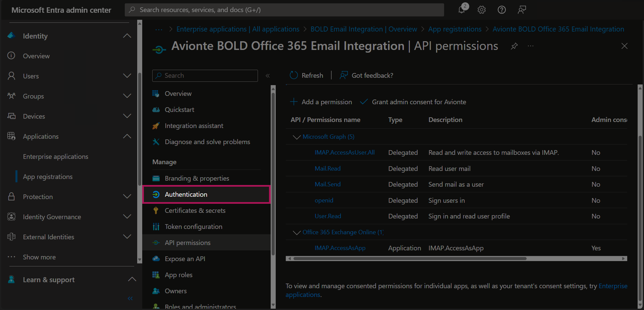644x310 pixels.
Task: Expand the Users section in sidebar
Action: click(127, 76)
